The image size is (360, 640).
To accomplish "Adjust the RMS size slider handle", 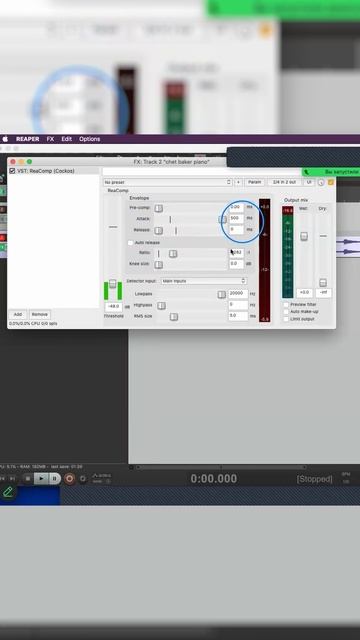I will [x=174, y=317].
